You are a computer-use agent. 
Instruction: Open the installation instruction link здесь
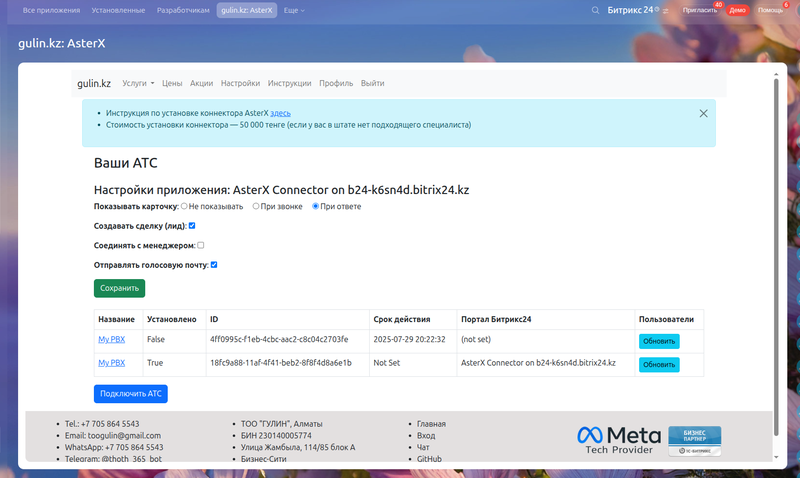(280, 113)
